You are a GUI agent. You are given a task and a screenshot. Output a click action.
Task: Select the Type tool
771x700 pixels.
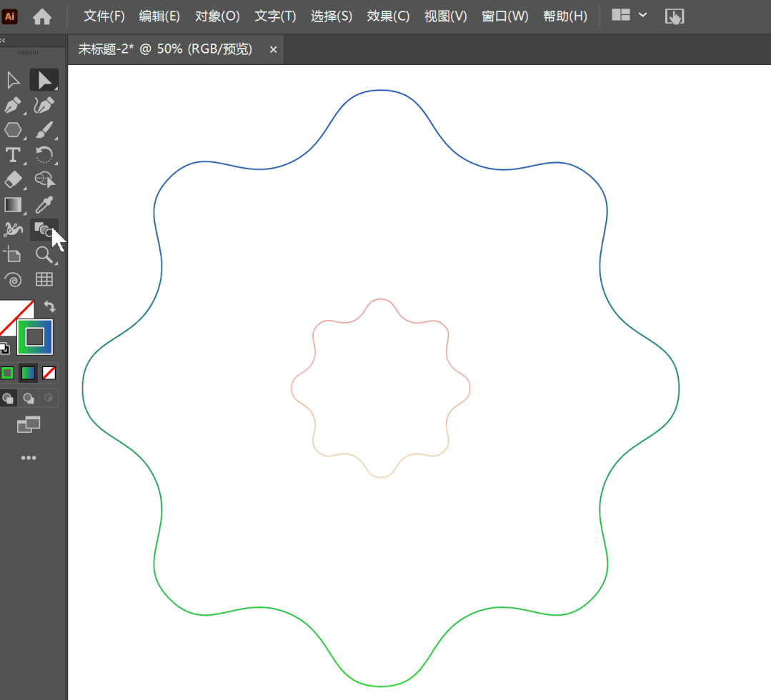pyautogui.click(x=14, y=155)
